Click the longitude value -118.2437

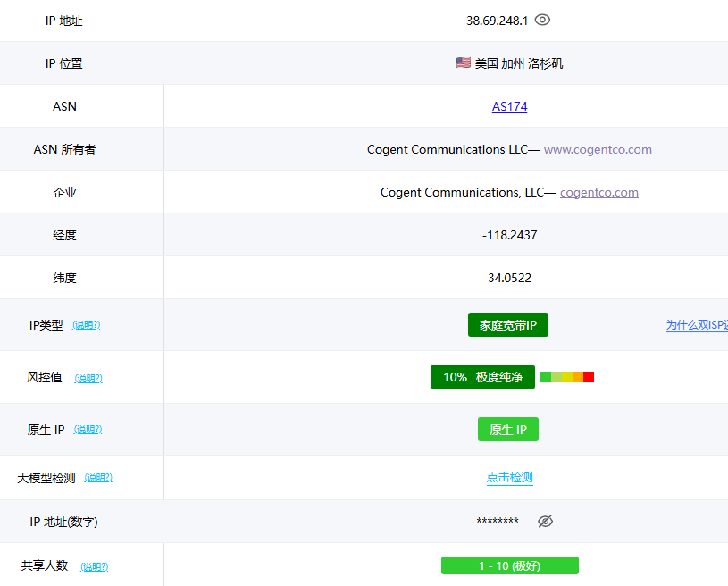(509, 235)
